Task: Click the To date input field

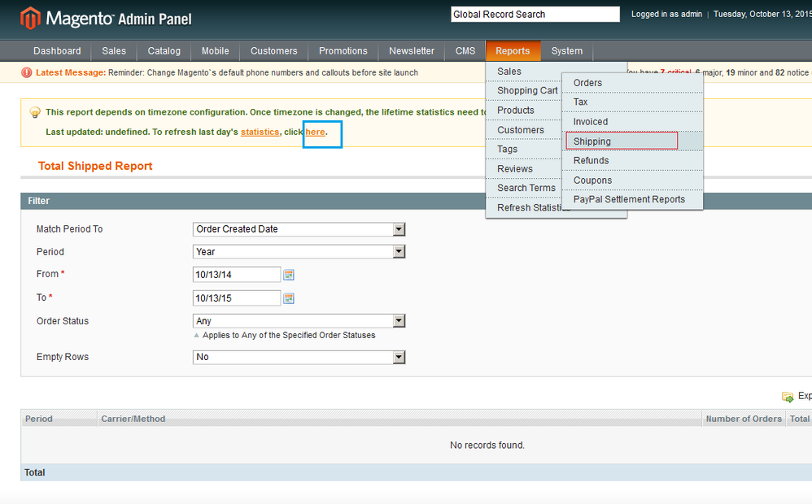Action: [x=237, y=298]
